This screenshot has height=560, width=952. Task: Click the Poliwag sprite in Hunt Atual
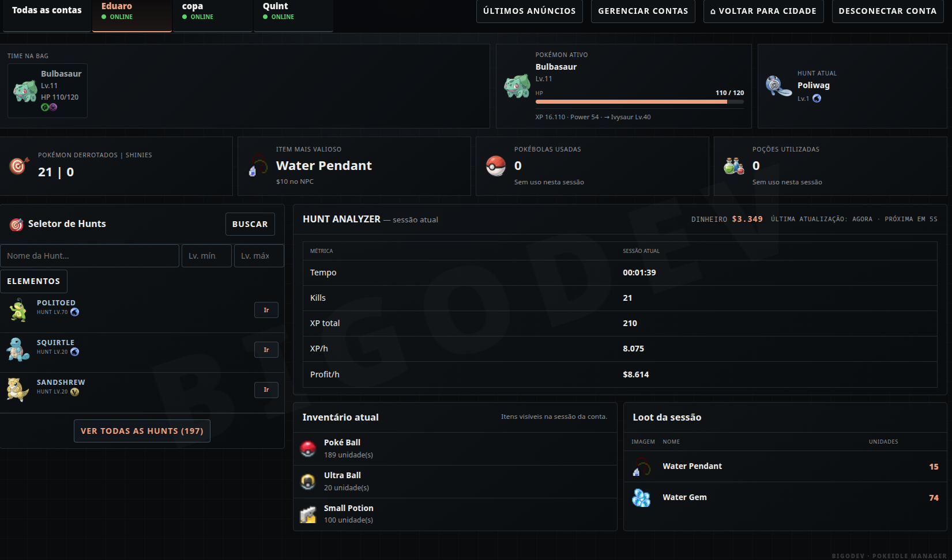[778, 86]
